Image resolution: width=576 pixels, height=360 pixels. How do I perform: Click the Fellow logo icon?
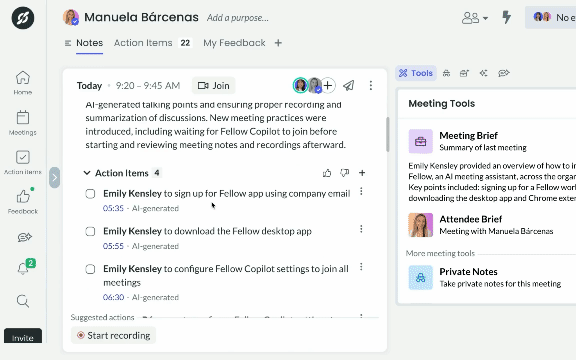(23, 18)
